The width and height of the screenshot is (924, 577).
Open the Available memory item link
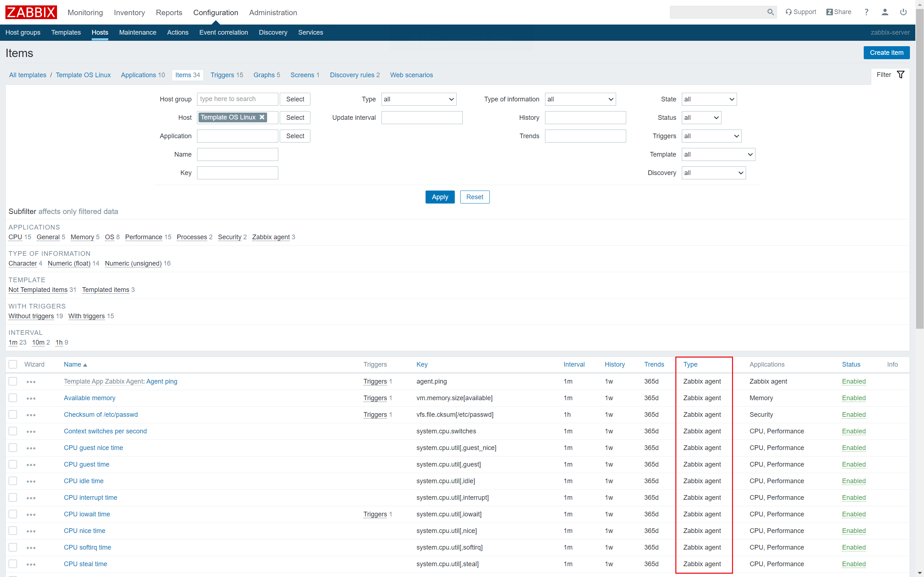point(89,398)
